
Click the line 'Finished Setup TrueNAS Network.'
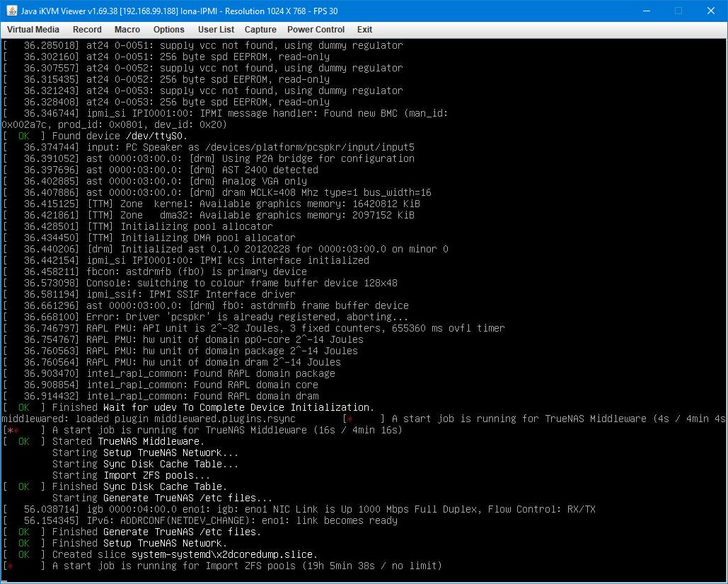click(140, 544)
